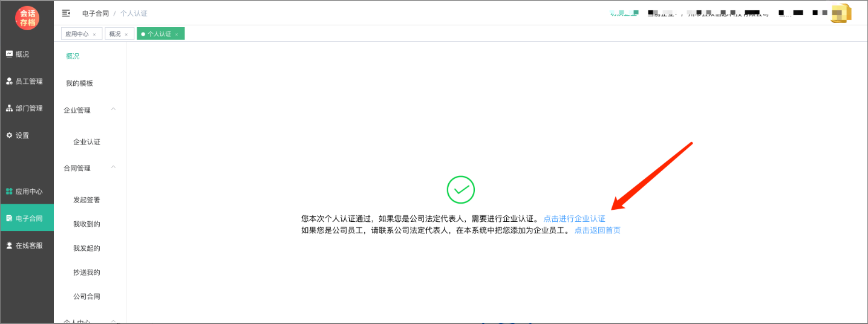
Task: Click the 点击进行企业认证 link
Action: tap(574, 219)
